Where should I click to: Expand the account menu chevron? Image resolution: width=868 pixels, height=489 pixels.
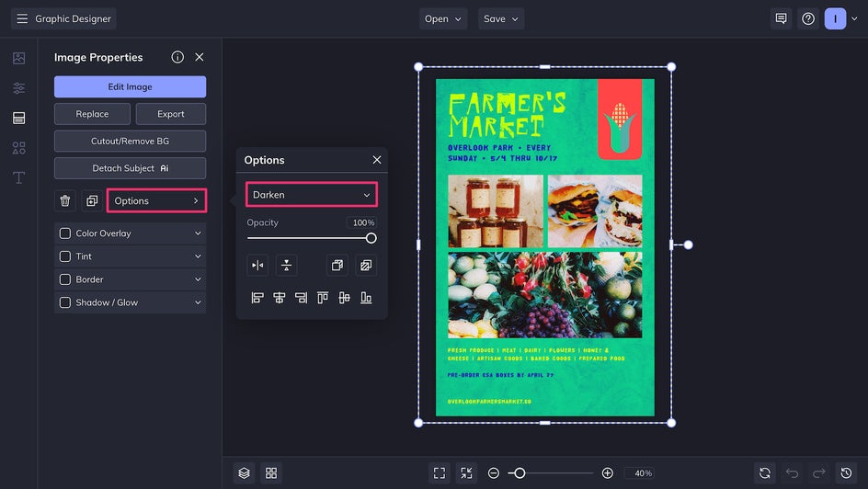[854, 18]
